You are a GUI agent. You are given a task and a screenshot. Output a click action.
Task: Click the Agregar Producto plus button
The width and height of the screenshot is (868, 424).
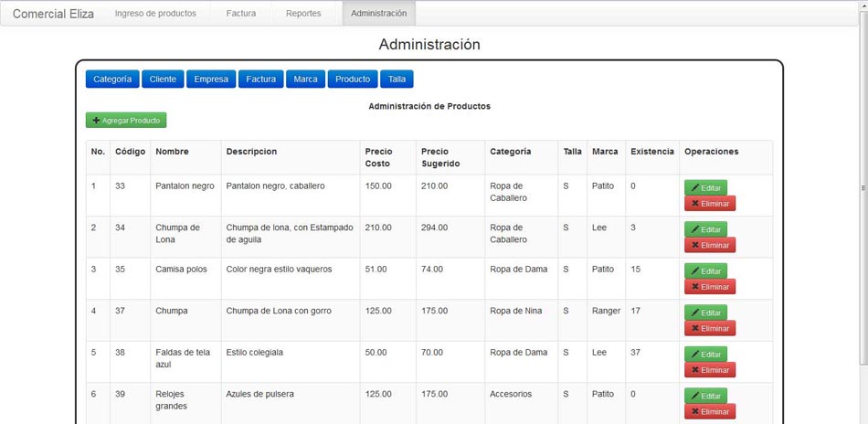pyautogui.click(x=126, y=120)
